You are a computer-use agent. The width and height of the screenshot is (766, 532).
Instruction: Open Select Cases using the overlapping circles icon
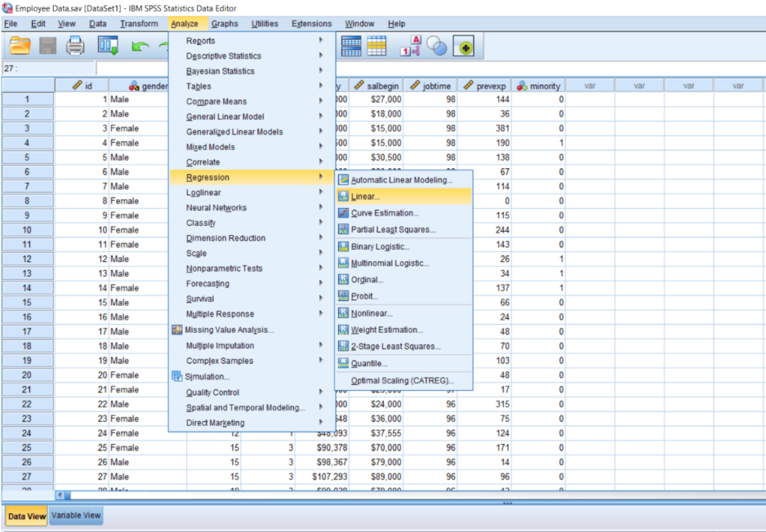point(437,46)
